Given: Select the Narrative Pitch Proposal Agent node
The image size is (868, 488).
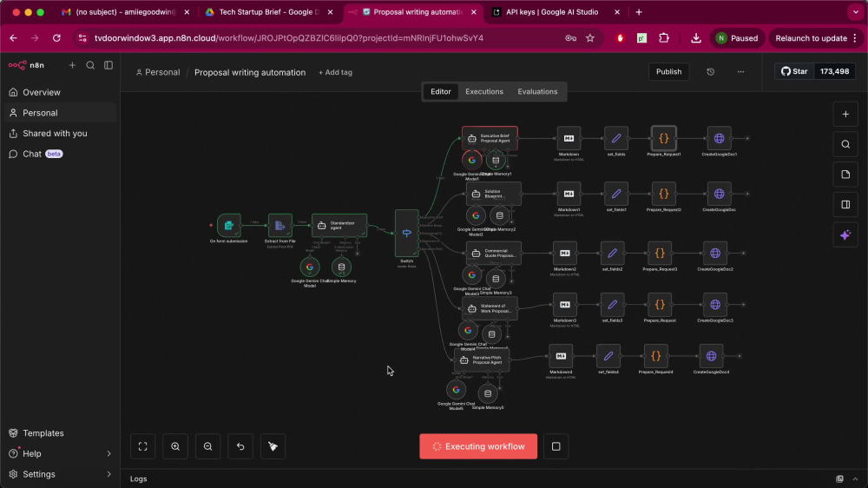Looking at the screenshot, I should click(x=482, y=360).
